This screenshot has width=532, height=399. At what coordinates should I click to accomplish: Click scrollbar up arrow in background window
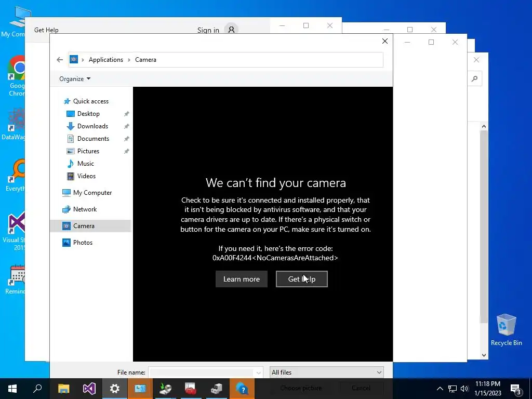tap(484, 126)
